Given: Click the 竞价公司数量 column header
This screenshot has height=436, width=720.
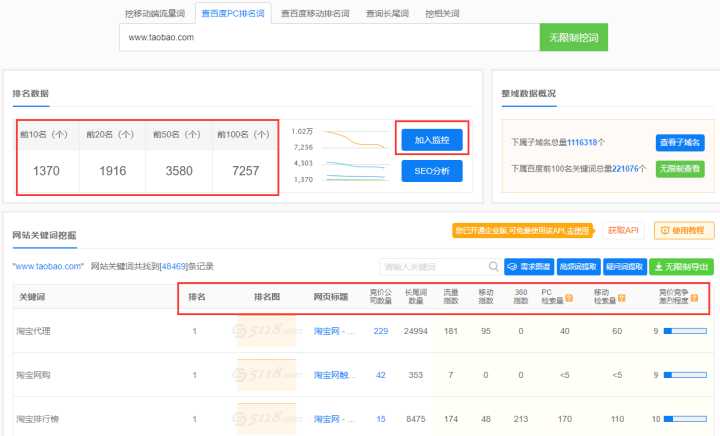Looking at the screenshot, I should pos(381,296).
